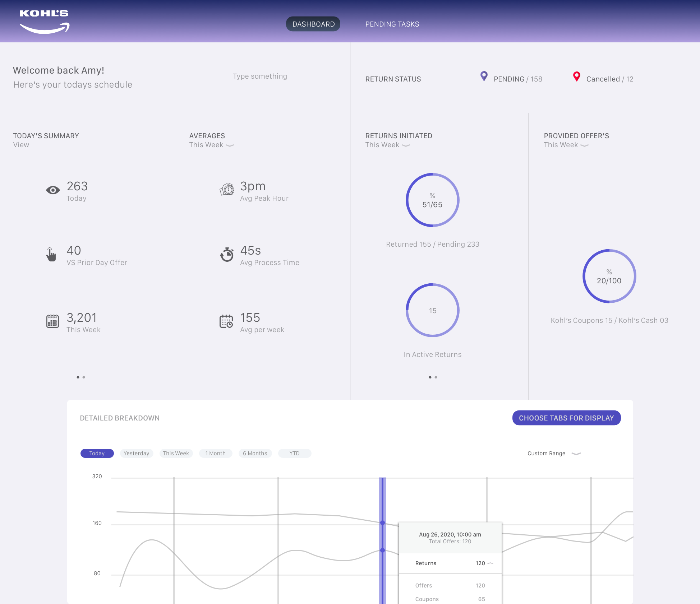Select the Today range pill
Viewport: 700px width, 604px height.
point(97,453)
